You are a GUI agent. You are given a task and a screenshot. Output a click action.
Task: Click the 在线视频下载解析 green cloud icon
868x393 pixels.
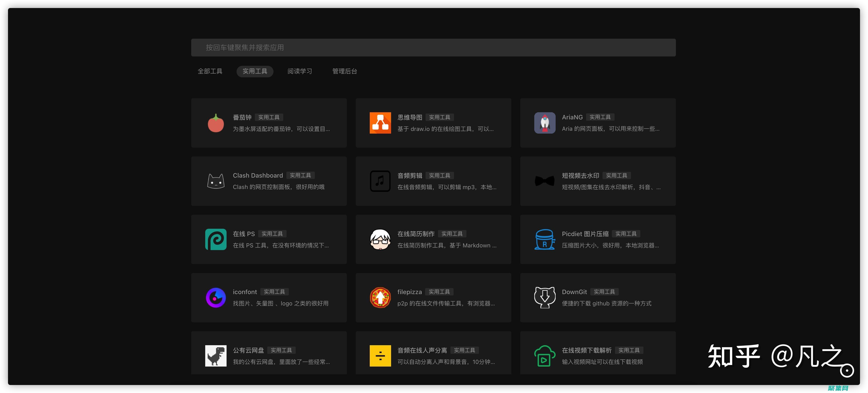[x=545, y=356]
